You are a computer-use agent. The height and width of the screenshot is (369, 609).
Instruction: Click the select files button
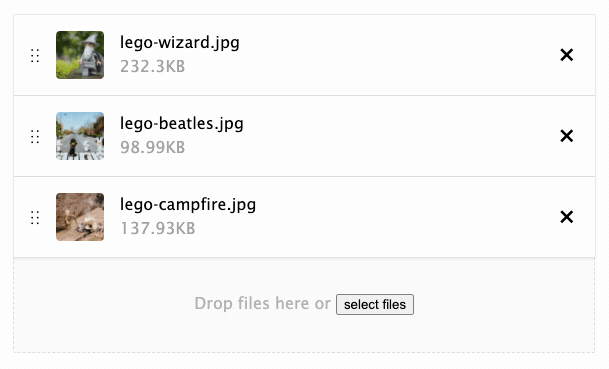pyautogui.click(x=375, y=305)
